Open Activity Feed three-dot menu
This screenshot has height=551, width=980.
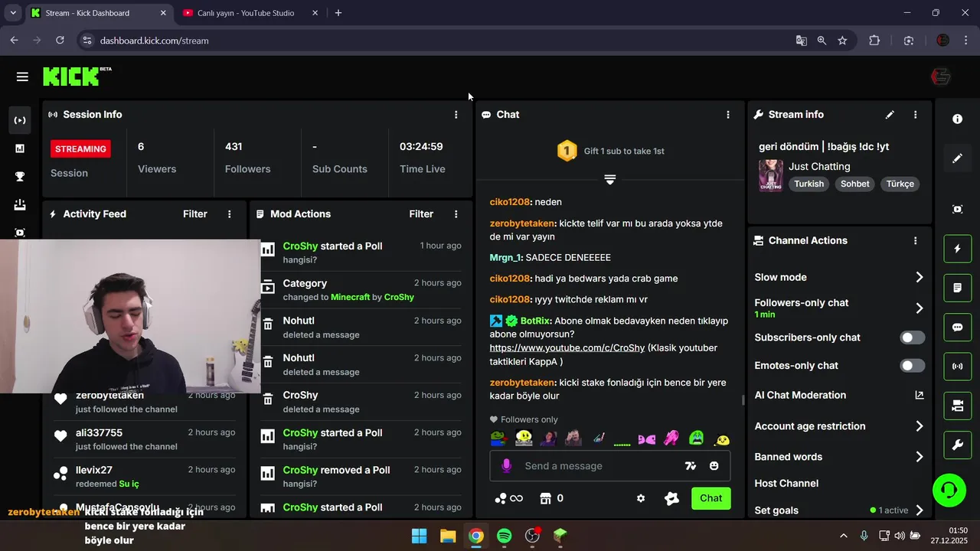230,214
